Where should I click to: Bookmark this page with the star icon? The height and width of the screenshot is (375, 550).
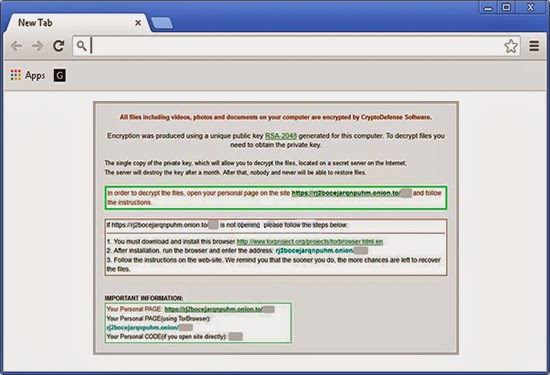tap(511, 46)
